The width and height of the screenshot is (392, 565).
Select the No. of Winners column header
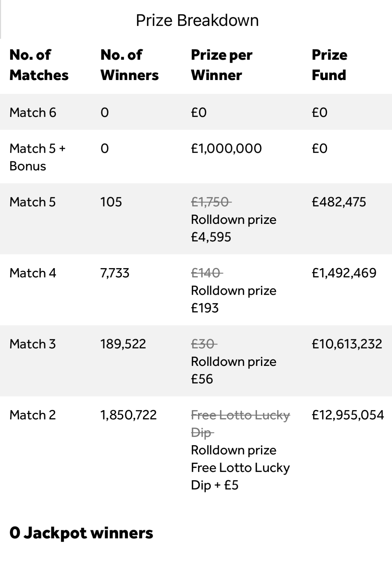[129, 65]
